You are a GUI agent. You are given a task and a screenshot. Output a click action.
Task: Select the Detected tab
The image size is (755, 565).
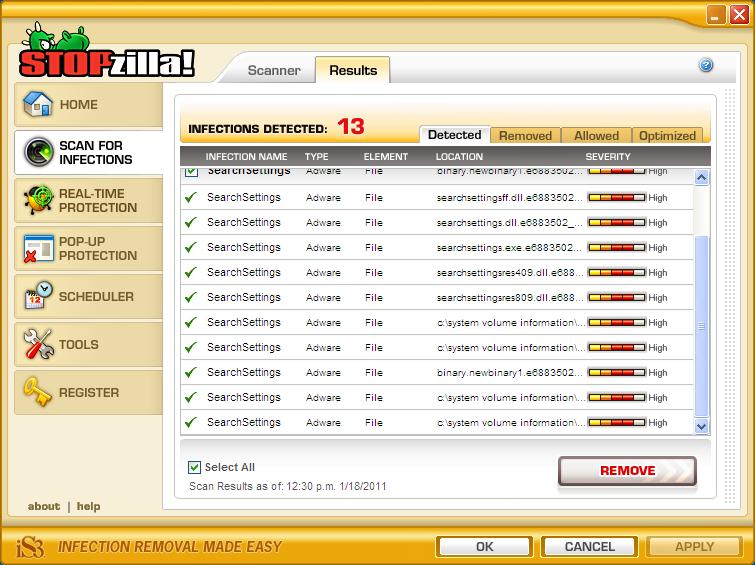(x=455, y=135)
